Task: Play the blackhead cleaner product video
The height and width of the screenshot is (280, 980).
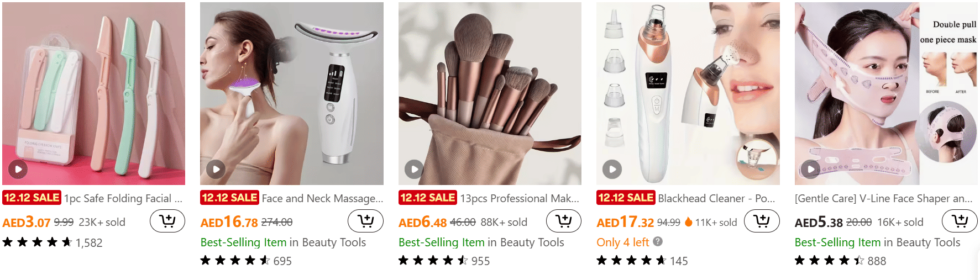Action: click(612, 169)
